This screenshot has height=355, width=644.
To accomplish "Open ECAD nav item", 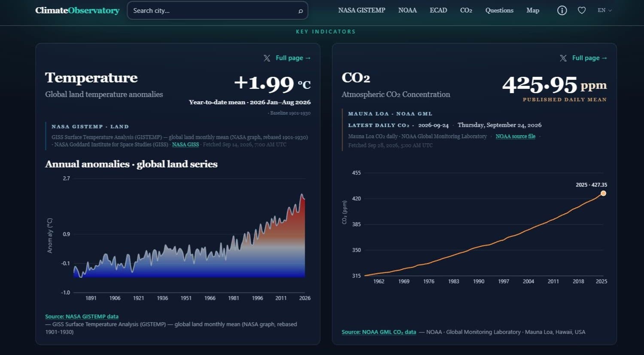I will [438, 10].
